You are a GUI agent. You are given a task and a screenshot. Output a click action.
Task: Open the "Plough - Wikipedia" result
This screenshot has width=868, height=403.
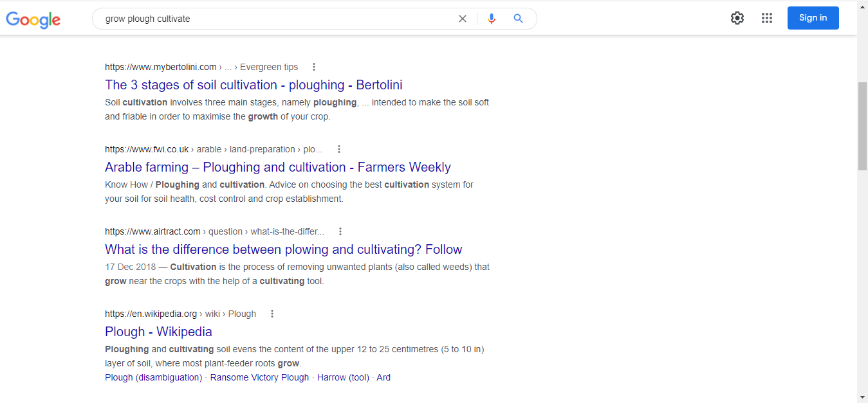coord(158,332)
